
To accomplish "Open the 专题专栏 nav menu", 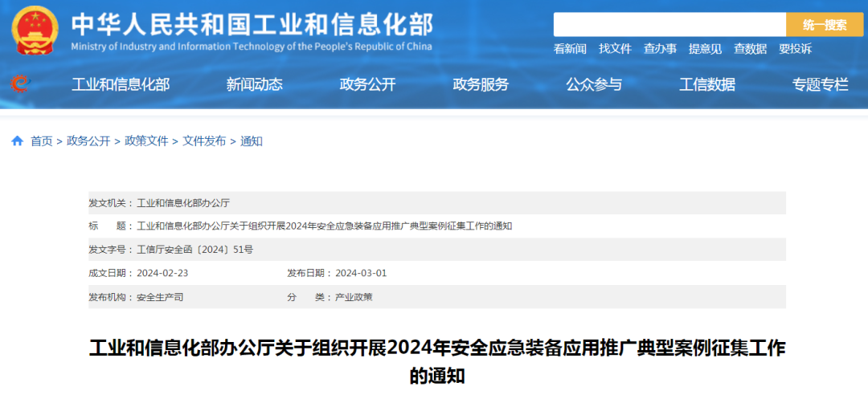I will coord(821,84).
